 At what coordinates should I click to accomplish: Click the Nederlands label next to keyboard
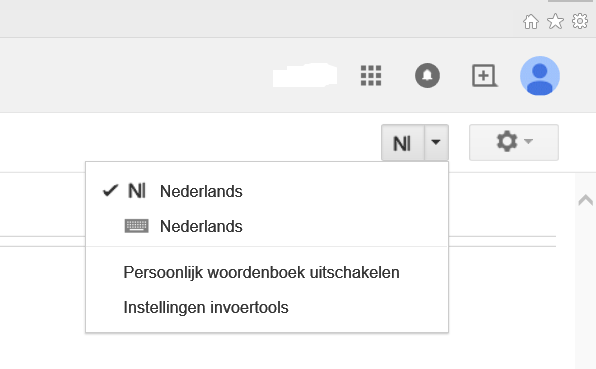point(201,226)
